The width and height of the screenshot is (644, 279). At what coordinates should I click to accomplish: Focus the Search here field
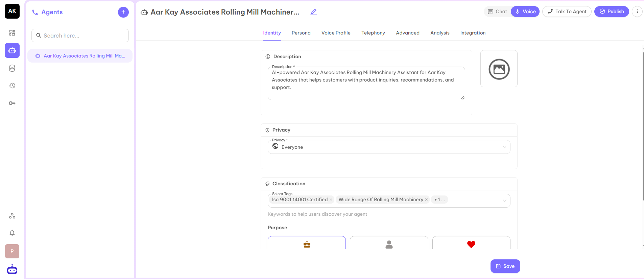pyautogui.click(x=80, y=36)
